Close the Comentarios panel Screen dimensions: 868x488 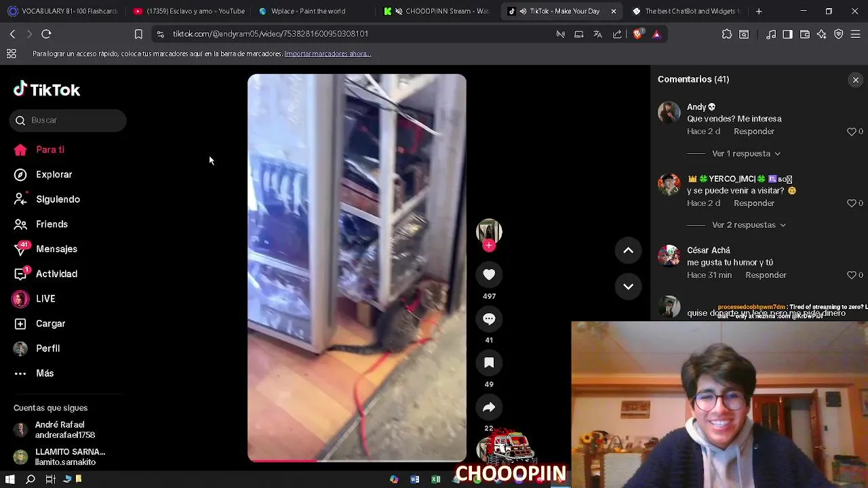[855, 80]
